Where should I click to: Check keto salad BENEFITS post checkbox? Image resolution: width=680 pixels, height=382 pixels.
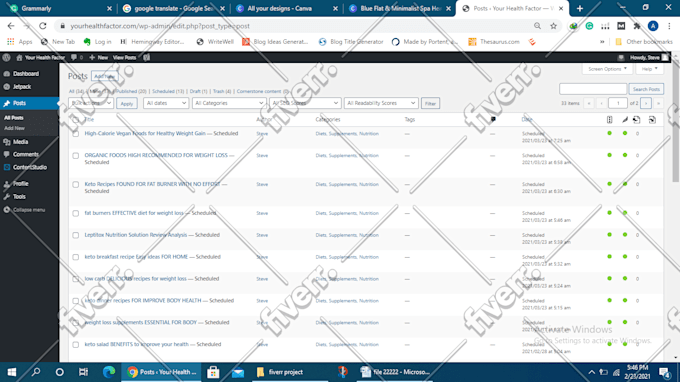76,345
